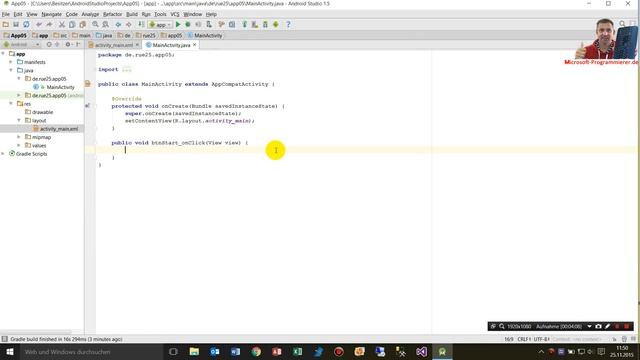
Task: Collapse the java folder
Action: (11, 70)
